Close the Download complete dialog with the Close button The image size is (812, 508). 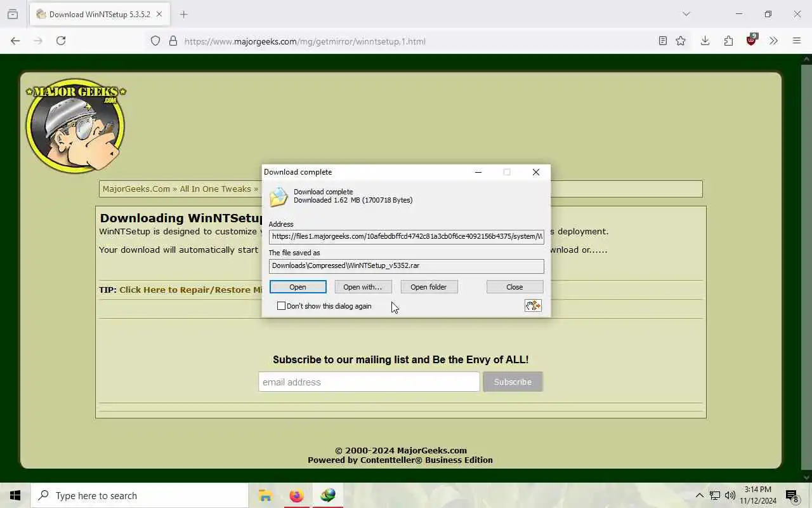[x=514, y=287]
